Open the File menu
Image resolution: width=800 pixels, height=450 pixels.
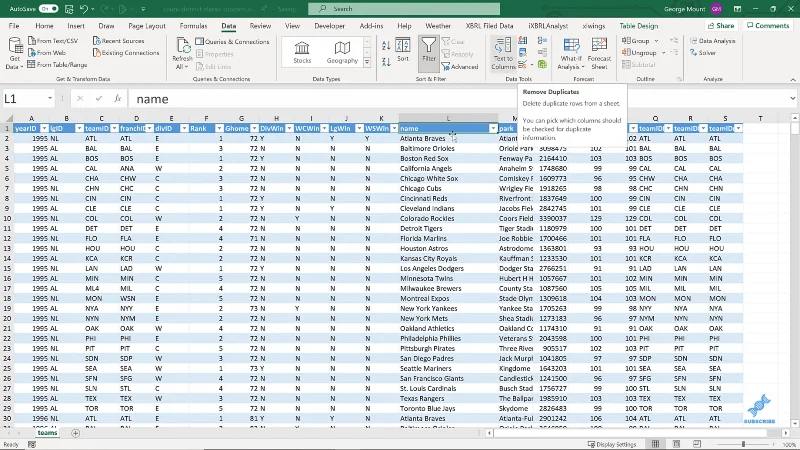(x=14, y=26)
